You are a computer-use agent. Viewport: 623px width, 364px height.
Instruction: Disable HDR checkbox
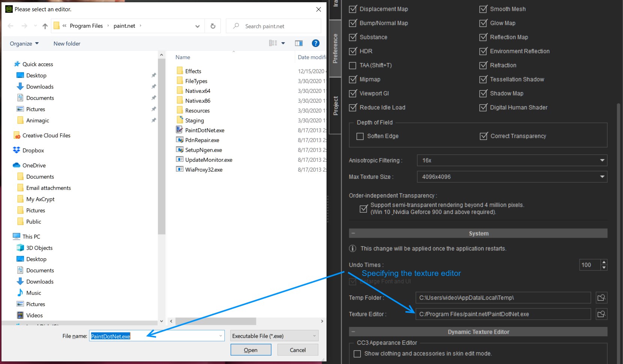[x=353, y=51]
